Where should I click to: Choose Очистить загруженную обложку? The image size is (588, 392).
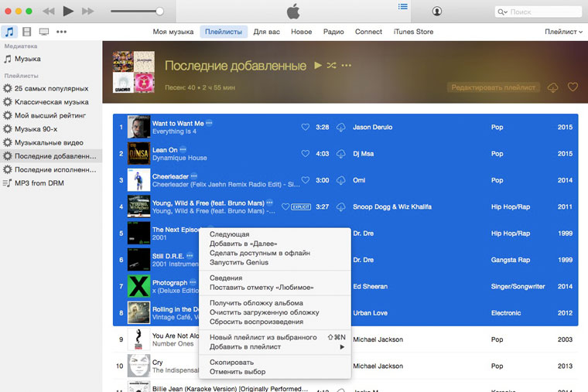click(x=275, y=312)
